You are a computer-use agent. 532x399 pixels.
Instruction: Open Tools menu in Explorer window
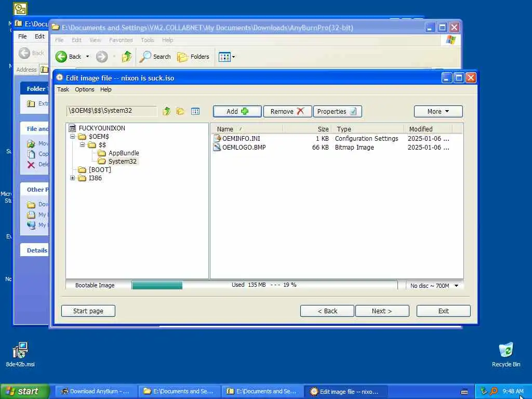coord(147,40)
